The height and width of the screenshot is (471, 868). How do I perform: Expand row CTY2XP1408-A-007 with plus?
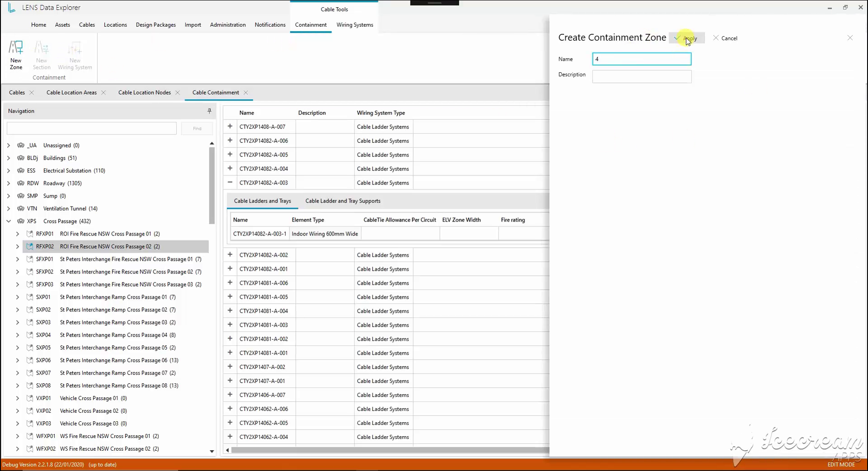pos(230,127)
